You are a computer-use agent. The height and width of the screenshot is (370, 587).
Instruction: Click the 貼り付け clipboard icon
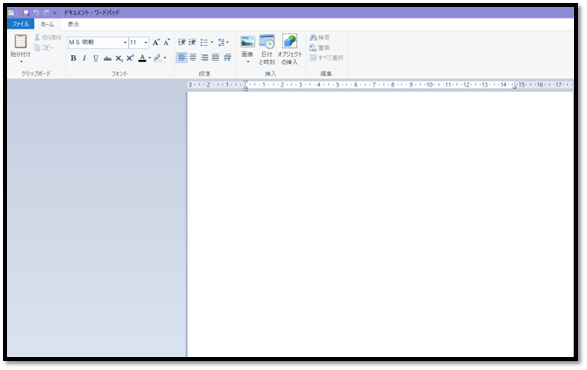[x=21, y=41]
